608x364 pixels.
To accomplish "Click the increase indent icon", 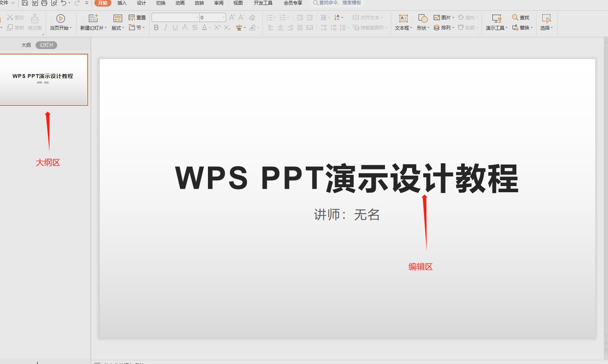I will coord(310,17).
